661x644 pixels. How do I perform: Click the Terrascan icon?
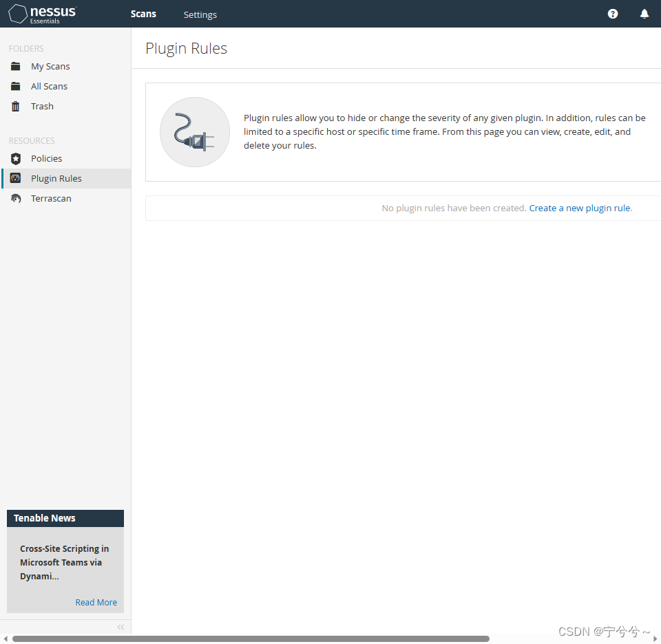click(x=16, y=198)
